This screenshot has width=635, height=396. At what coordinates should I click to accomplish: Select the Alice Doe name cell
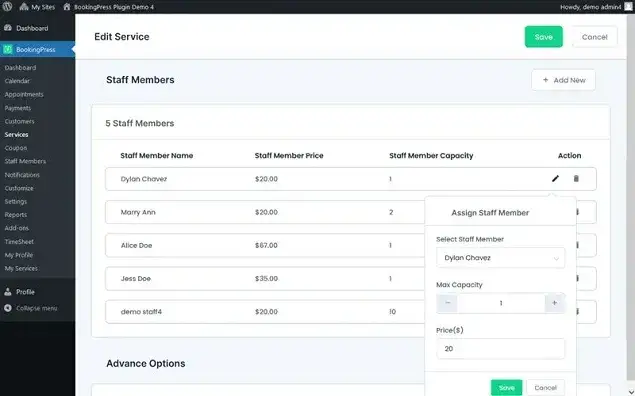pos(136,245)
